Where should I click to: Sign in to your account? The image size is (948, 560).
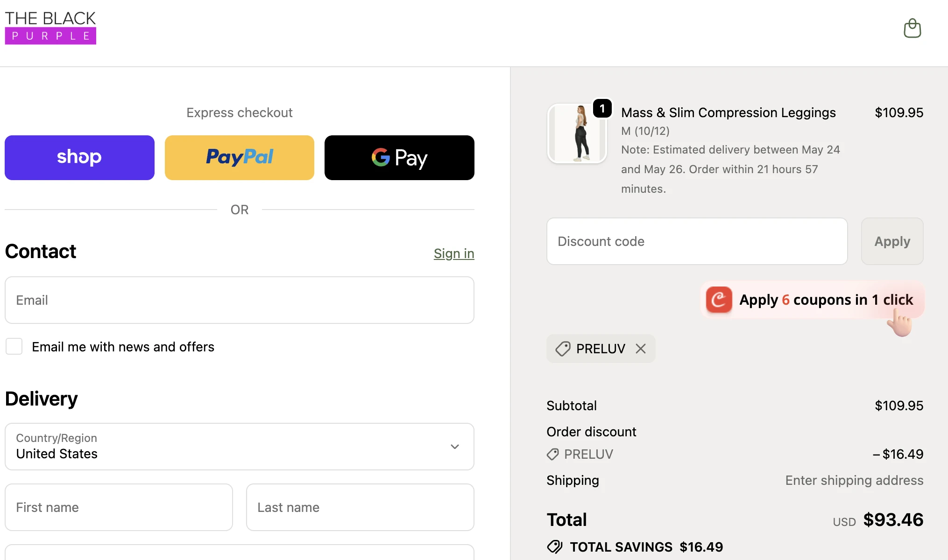(454, 253)
